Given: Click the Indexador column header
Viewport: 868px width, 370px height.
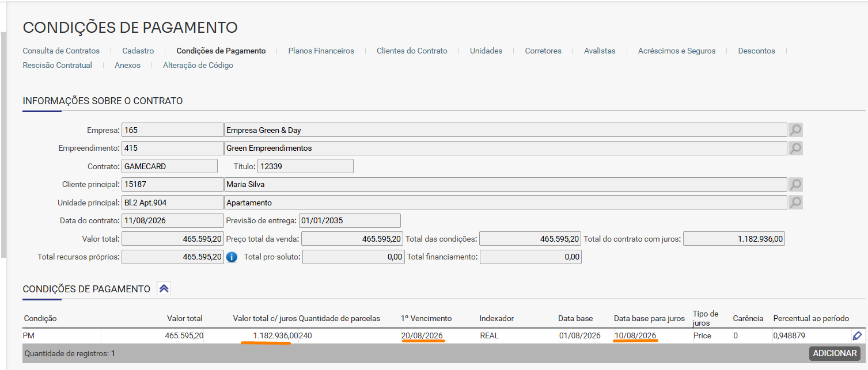Looking at the screenshot, I should 496,318.
